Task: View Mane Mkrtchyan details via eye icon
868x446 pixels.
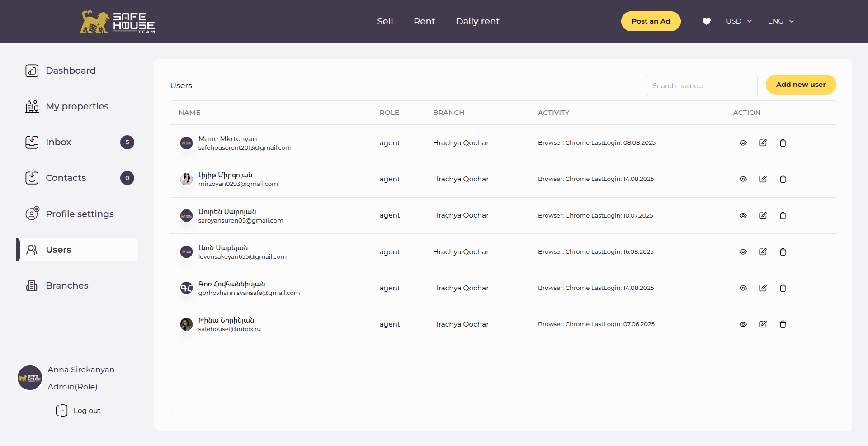Action: 743,143
